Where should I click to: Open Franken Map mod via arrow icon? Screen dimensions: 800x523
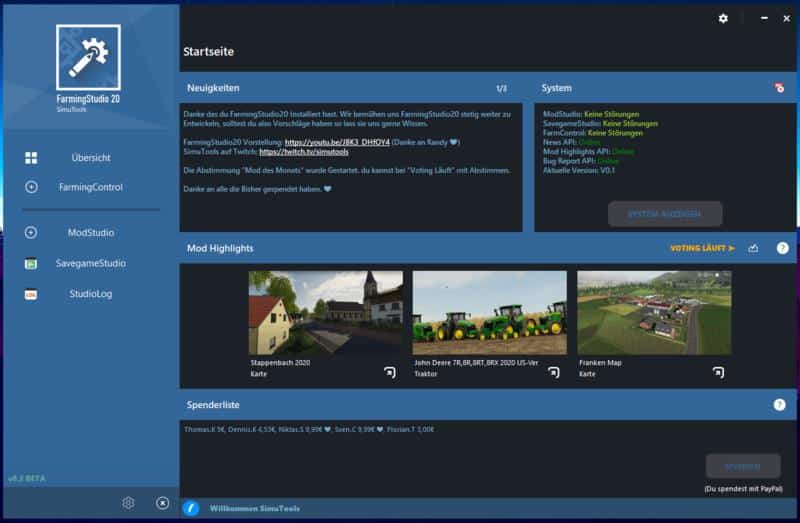pos(717,372)
